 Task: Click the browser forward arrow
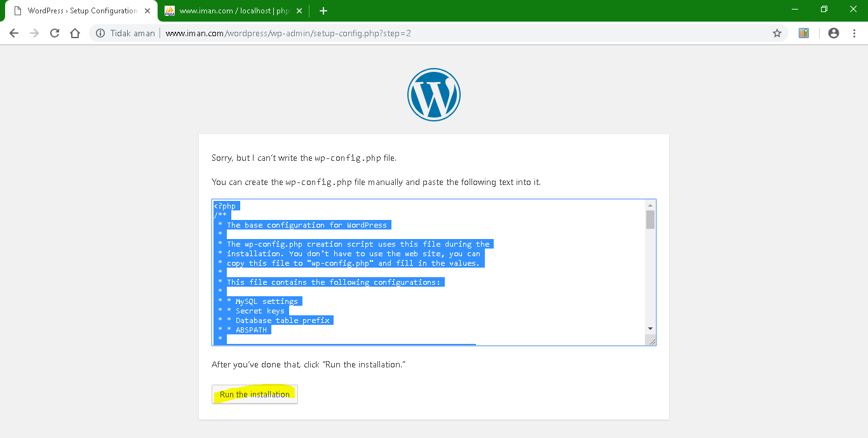click(x=34, y=33)
